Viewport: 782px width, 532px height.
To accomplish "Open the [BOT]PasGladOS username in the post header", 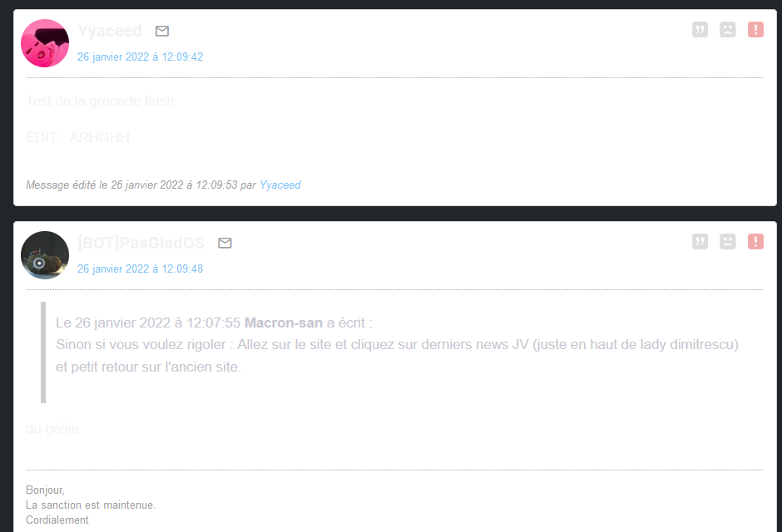I will [141, 243].
